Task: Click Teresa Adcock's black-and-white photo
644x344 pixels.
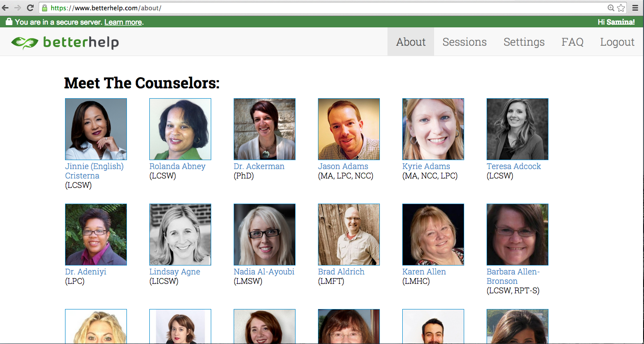Action: 518,129
